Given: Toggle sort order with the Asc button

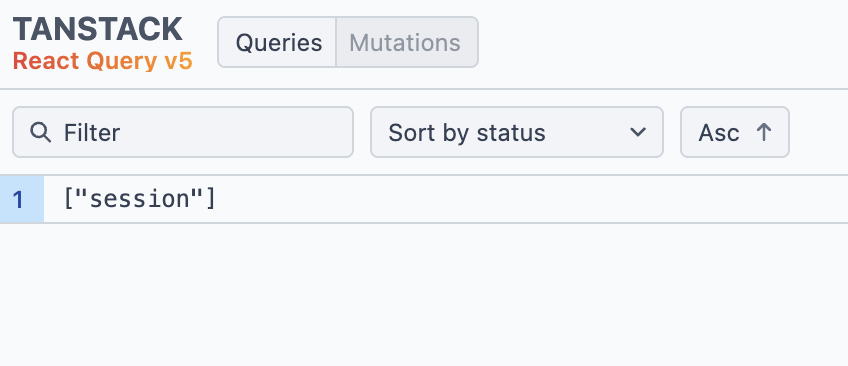Looking at the screenshot, I should [x=735, y=132].
